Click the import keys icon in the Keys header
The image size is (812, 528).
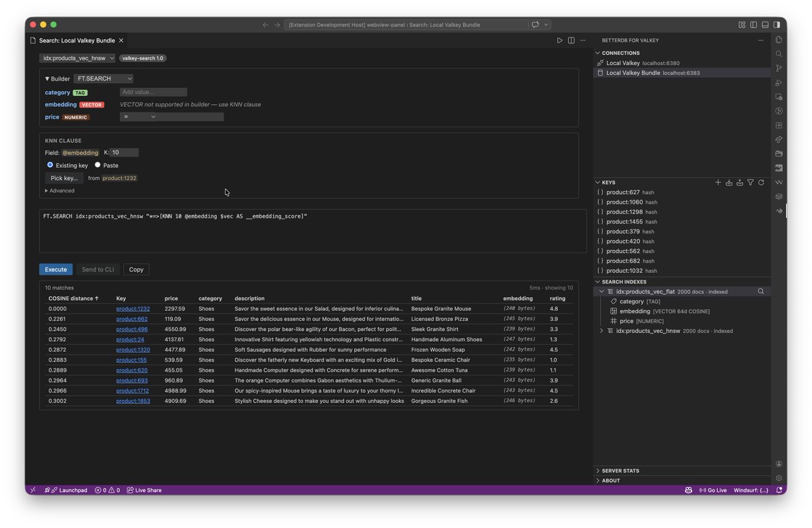[729, 182]
